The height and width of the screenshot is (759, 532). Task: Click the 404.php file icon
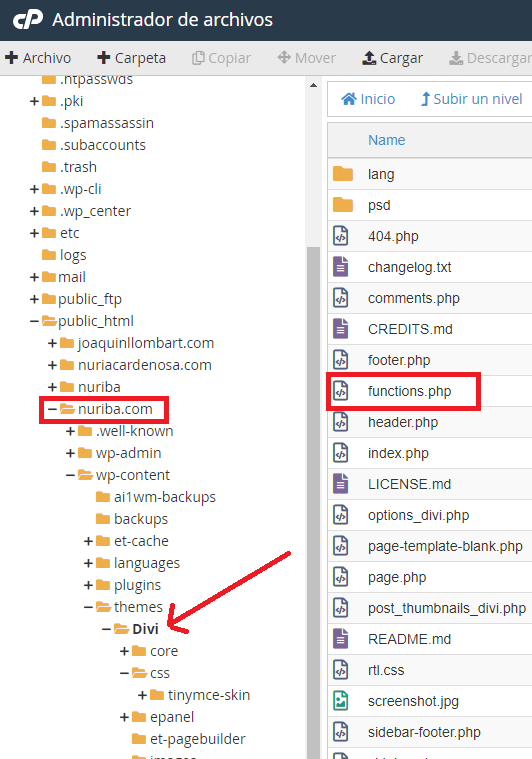click(341, 236)
